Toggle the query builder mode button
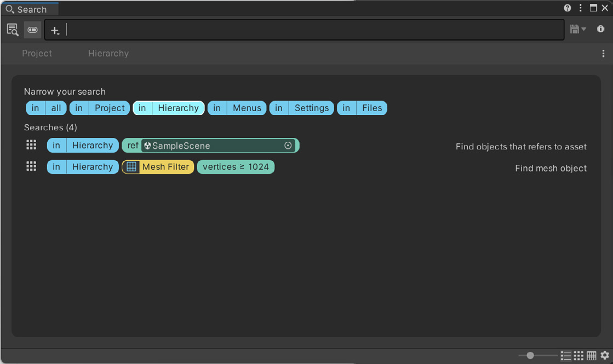Image resolution: width=613 pixels, height=364 pixels. point(32,30)
